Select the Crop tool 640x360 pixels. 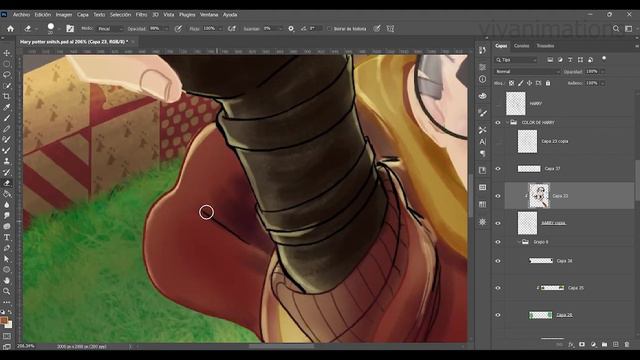pos(7,96)
